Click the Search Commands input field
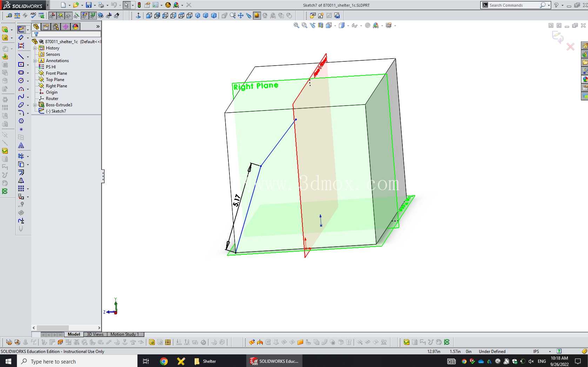The image size is (588, 367). click(x=514, y=5)
